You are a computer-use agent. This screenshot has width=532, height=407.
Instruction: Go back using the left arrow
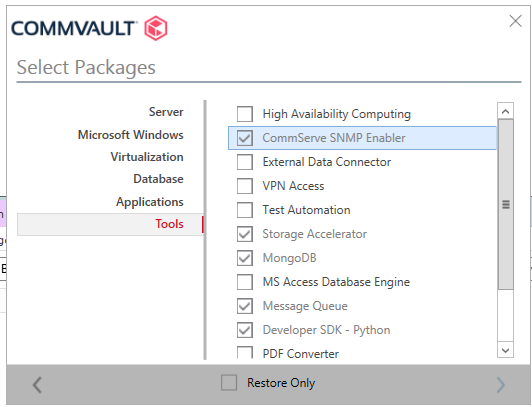[x=37, y=385]
